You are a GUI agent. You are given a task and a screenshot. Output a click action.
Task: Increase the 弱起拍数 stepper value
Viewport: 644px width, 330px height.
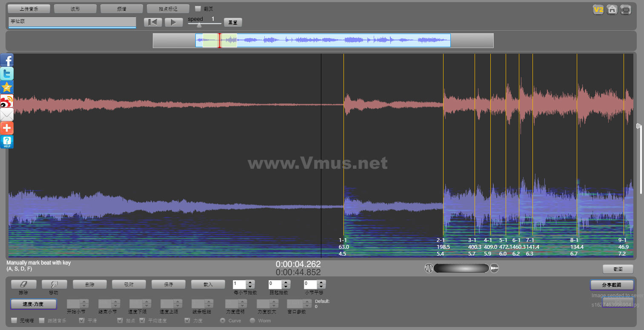(286, 282)
